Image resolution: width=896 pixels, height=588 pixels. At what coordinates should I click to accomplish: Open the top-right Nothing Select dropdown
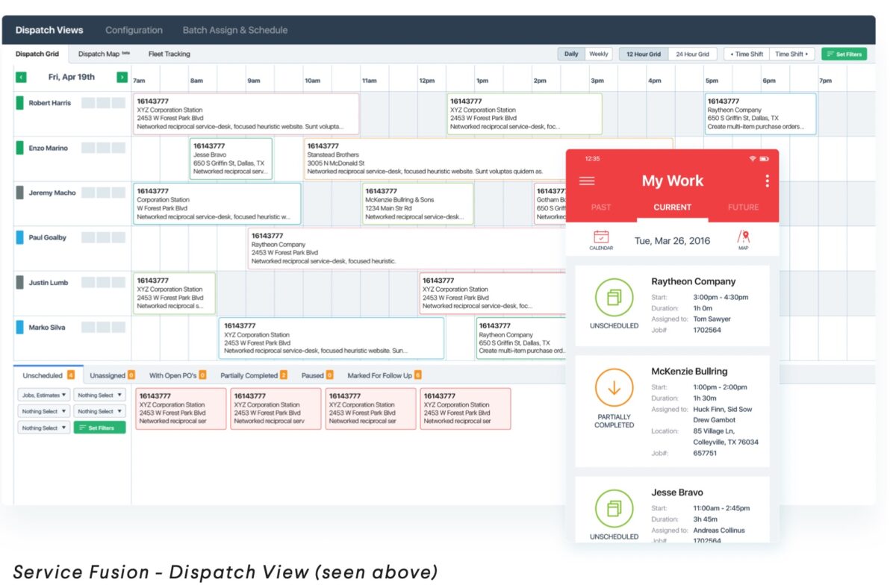pyautogui.click(x=99, y=395)
